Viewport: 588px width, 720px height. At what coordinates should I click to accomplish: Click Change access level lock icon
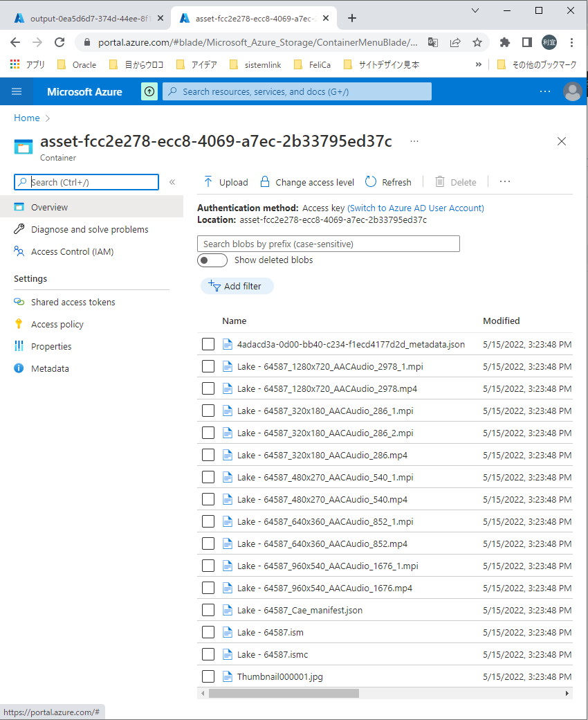[265, 182]
